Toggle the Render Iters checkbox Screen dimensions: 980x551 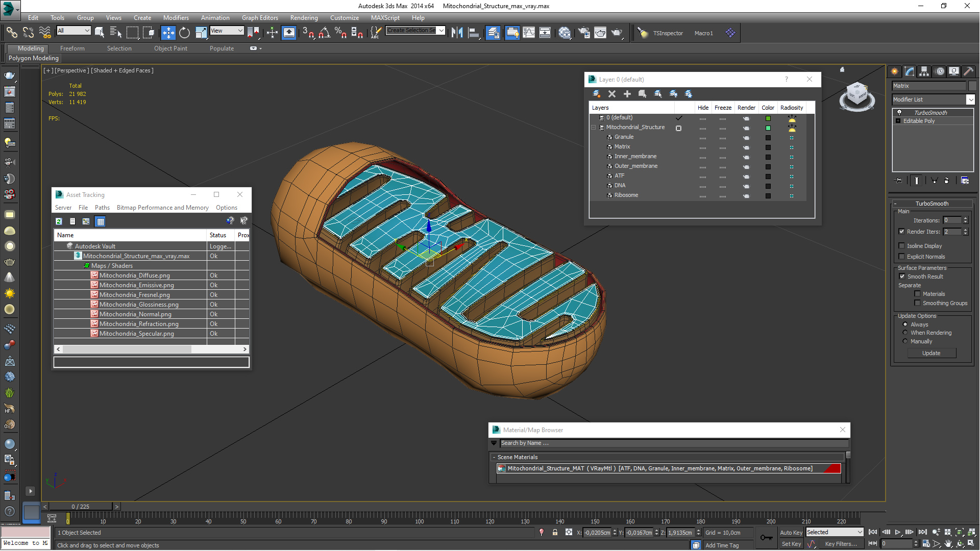(x=902, y=232)
